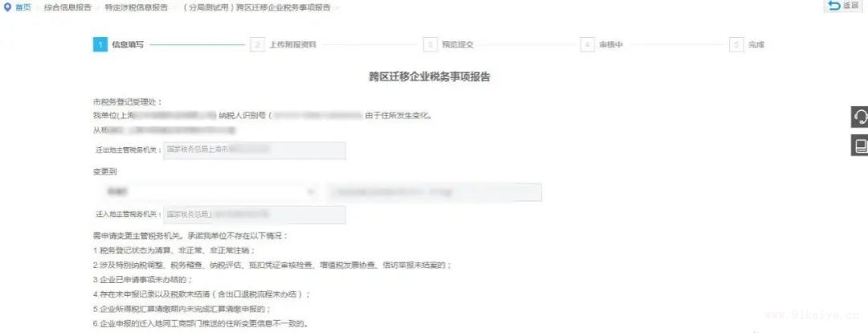Click the 迁入地主管税务机关 field

click(x=255, y=215)
